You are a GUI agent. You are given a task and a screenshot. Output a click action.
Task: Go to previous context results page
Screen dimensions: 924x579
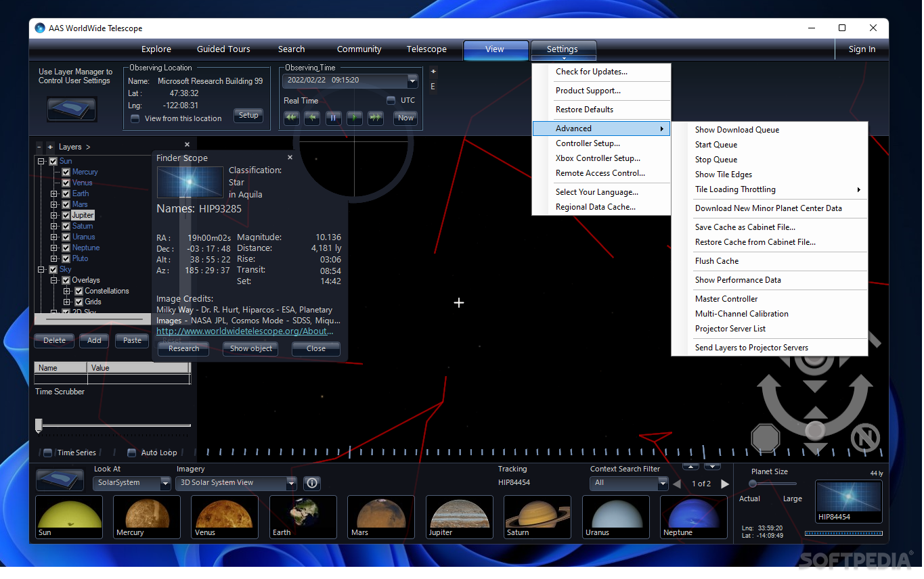pyautogui.click(x=676, y=484)
